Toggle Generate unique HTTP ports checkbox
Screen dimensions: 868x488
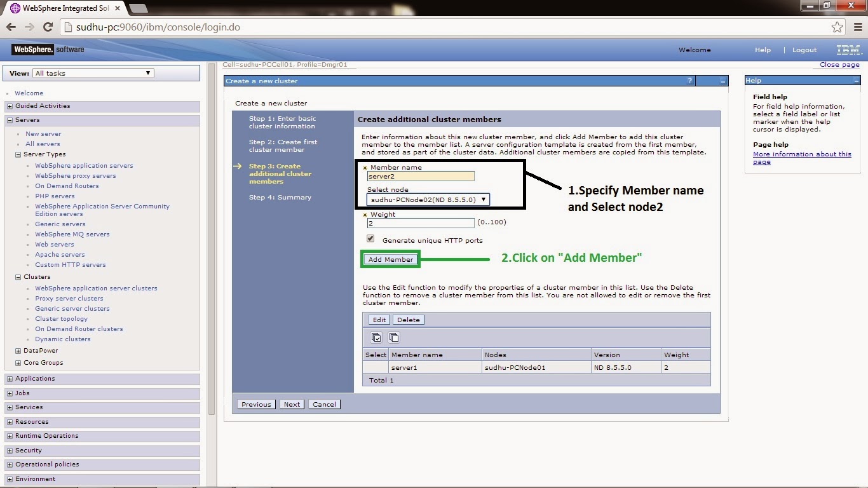point(370,239)
